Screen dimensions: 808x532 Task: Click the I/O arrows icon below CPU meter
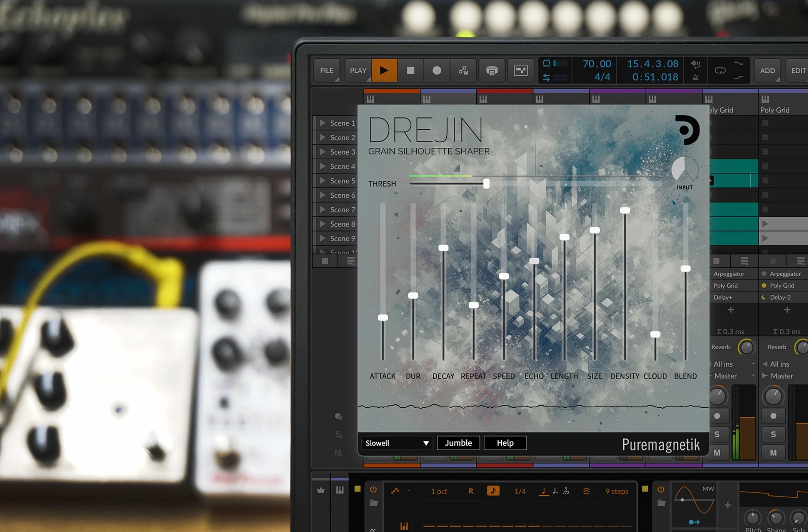[x=546, y=77]
